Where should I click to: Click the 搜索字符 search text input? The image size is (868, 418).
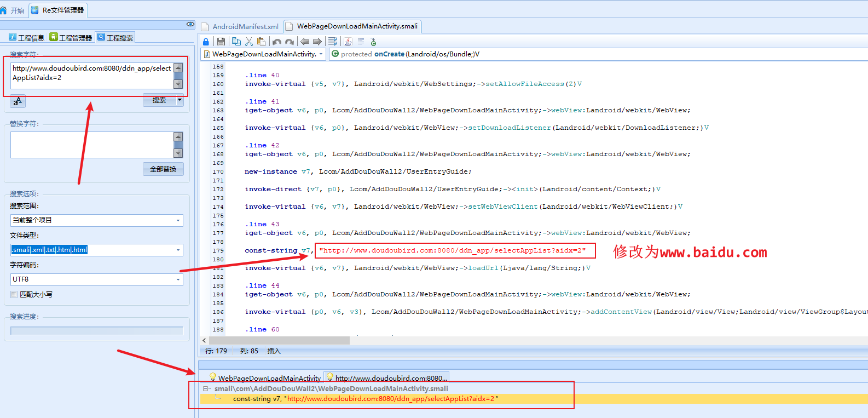(x=92, y=76)
